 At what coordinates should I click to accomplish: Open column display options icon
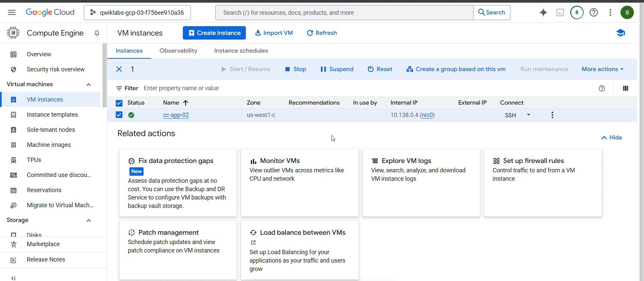point(625,88)
